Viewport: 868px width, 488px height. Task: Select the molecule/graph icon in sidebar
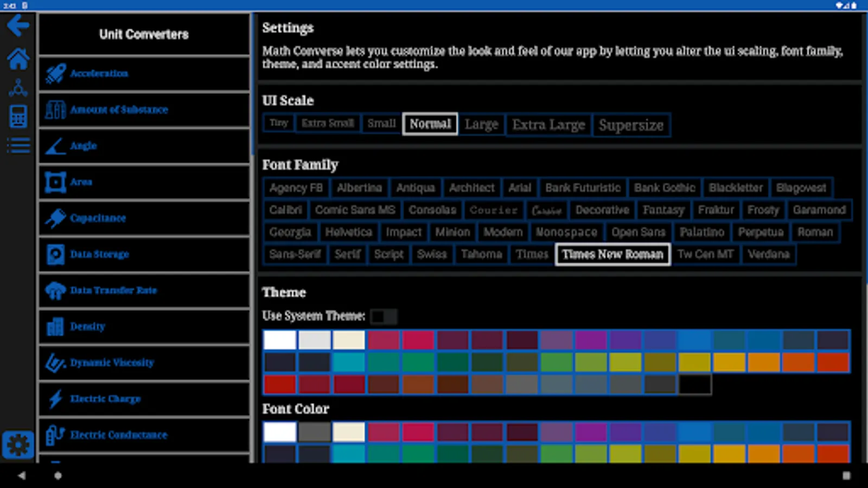pyautogui.click(x=18, y=88)
